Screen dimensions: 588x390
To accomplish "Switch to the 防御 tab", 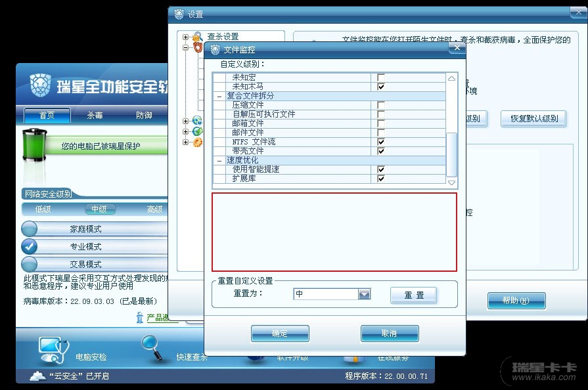I will (144, 116).
